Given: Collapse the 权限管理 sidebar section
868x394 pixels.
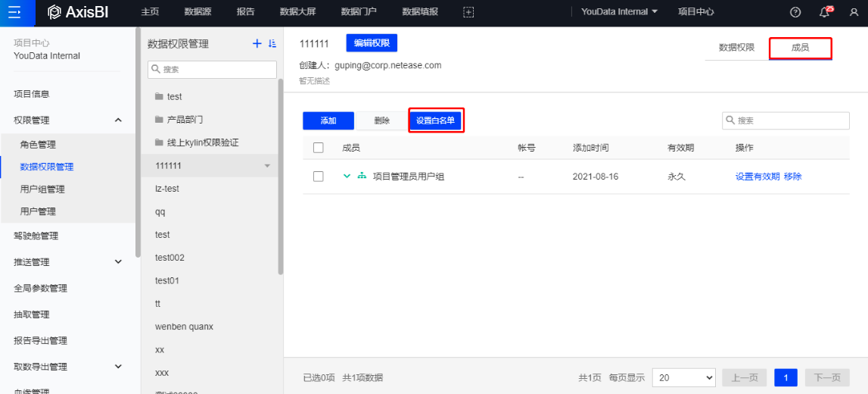Looking at the screenshot, I should tap(118, 120).
